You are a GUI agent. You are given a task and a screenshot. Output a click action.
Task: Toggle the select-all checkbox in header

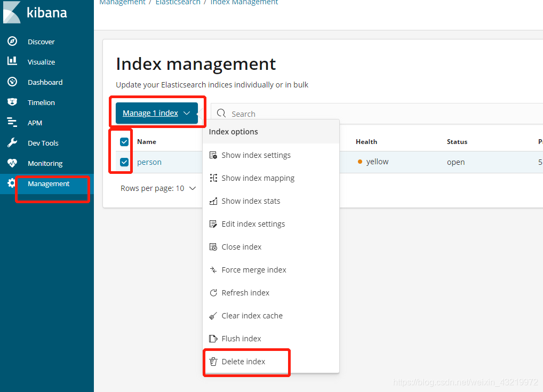click(x=124, y=142)
